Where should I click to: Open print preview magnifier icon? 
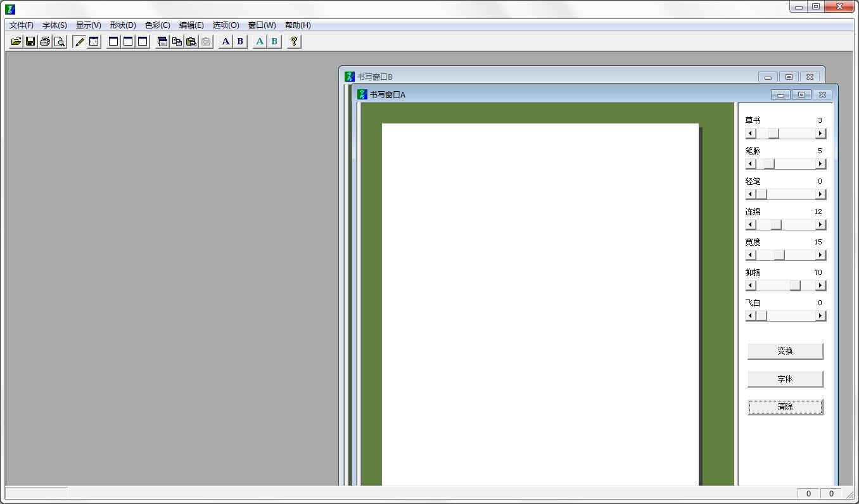[60, 42]
